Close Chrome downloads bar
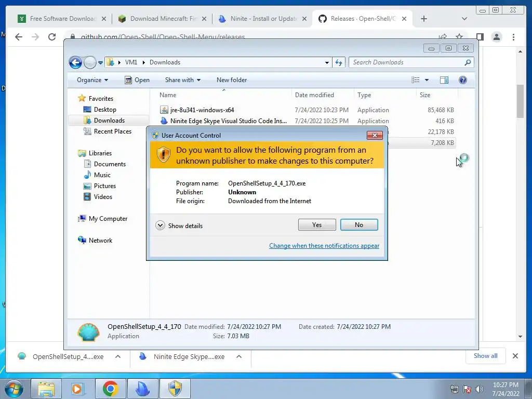This screenshot has height=399, width=532. 515,356
